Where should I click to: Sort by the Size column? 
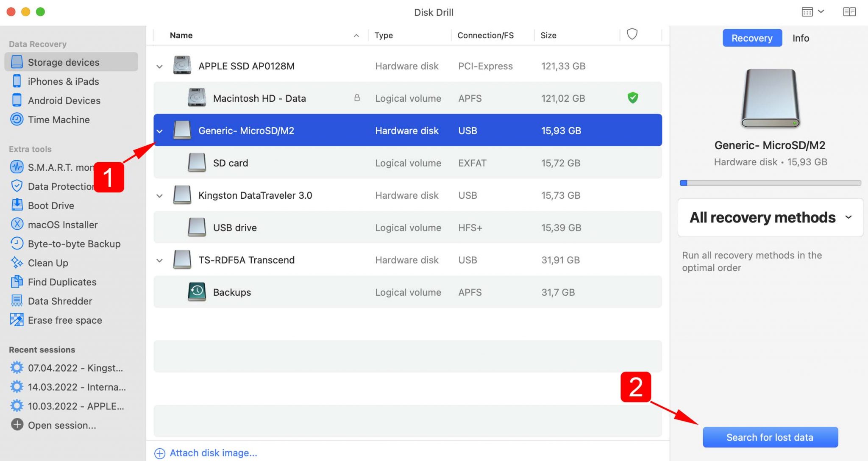(548, 35)
